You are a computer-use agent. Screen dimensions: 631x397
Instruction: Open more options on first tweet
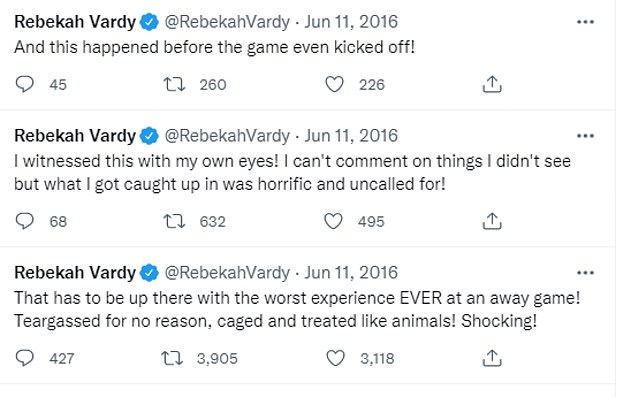pyautogui.click(x=585, y=22)
